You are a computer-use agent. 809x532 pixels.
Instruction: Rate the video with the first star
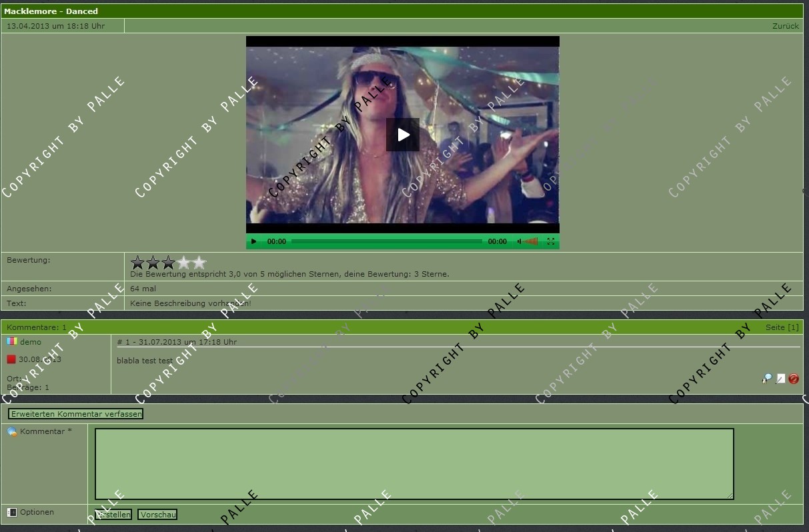click(x=138, y=263)
